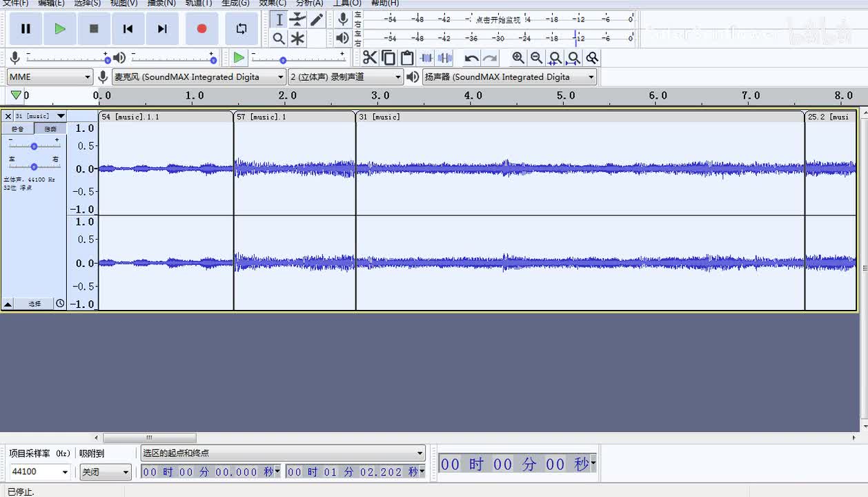Click the recording meter to start monitoring
Screen dimensions: 868x497
(498, 19)
